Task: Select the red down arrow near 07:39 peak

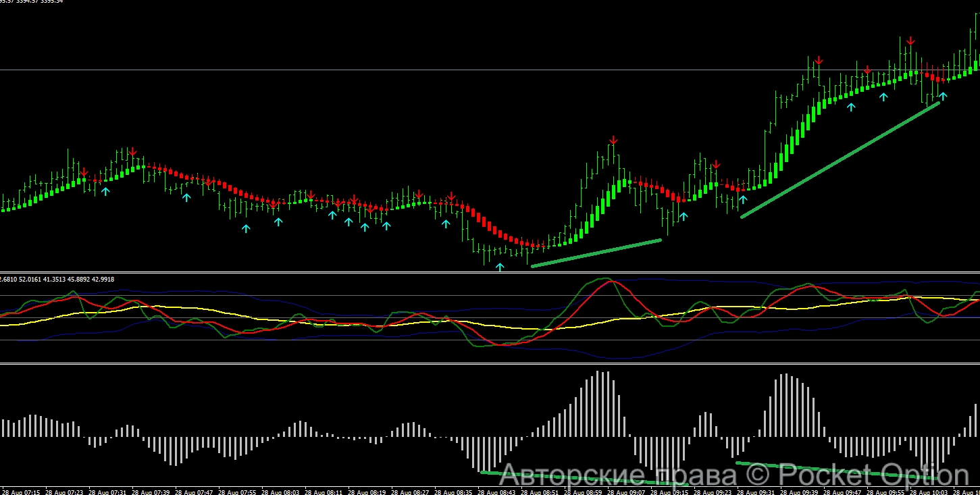Action: tap(133, 152)
